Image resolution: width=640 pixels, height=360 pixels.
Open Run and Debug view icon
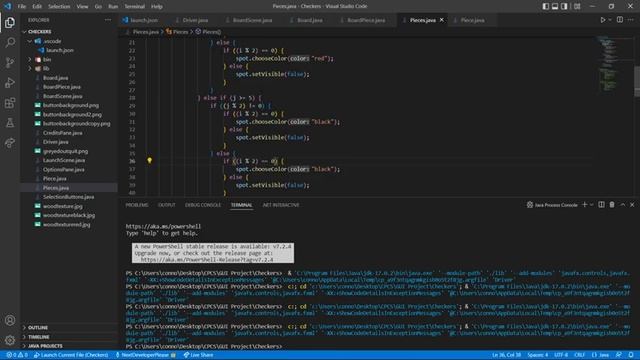tap(10, 82)
